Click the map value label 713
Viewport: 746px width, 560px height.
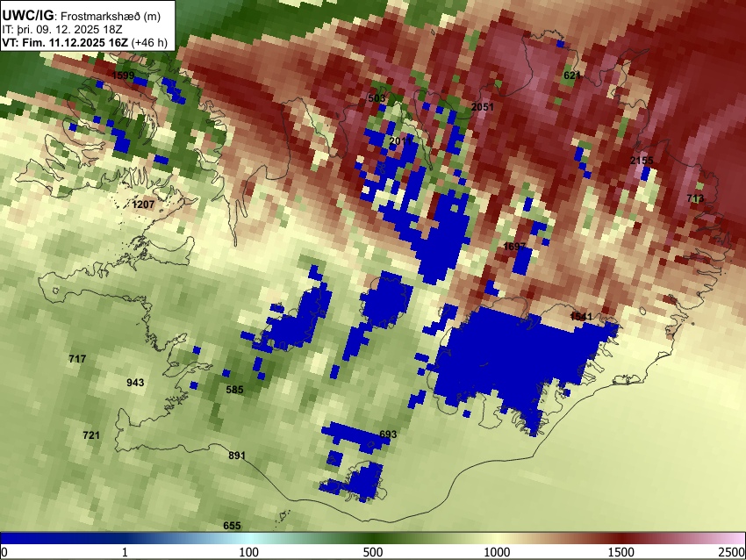click(x=695, y=197)
